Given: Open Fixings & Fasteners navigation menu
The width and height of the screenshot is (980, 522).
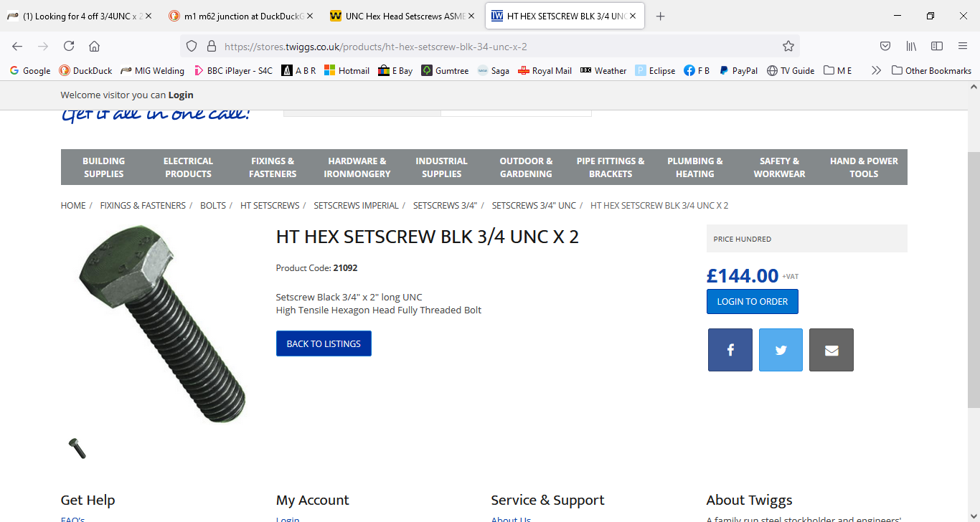Looking at the screenshot, I should click(273, 167).
